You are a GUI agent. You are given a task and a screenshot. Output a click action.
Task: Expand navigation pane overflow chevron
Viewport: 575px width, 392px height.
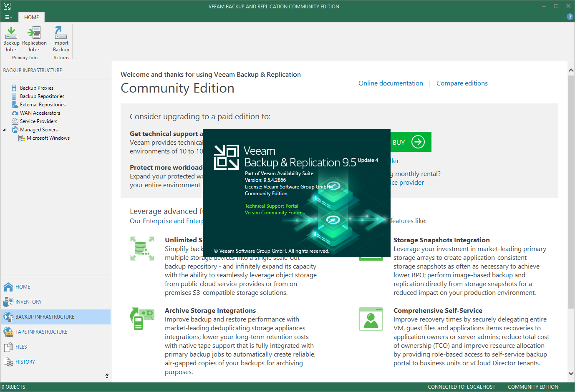click(x=107, y=376)
